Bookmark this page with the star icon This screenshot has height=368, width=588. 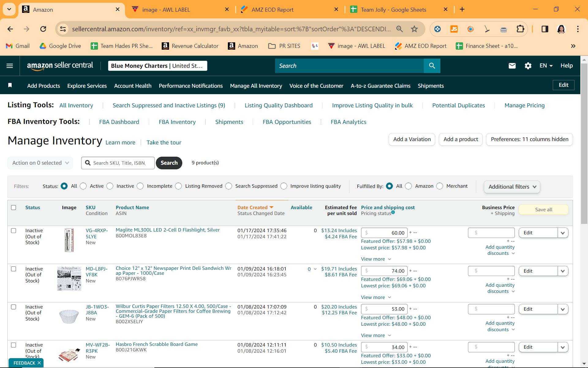[414, 29]
